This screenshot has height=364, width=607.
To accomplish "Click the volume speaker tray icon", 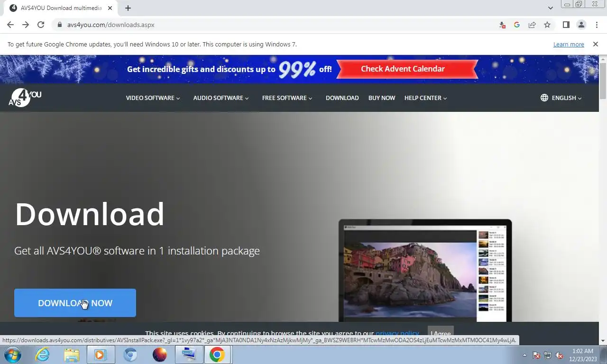I will pyautogui.click(x=559, y=355).
